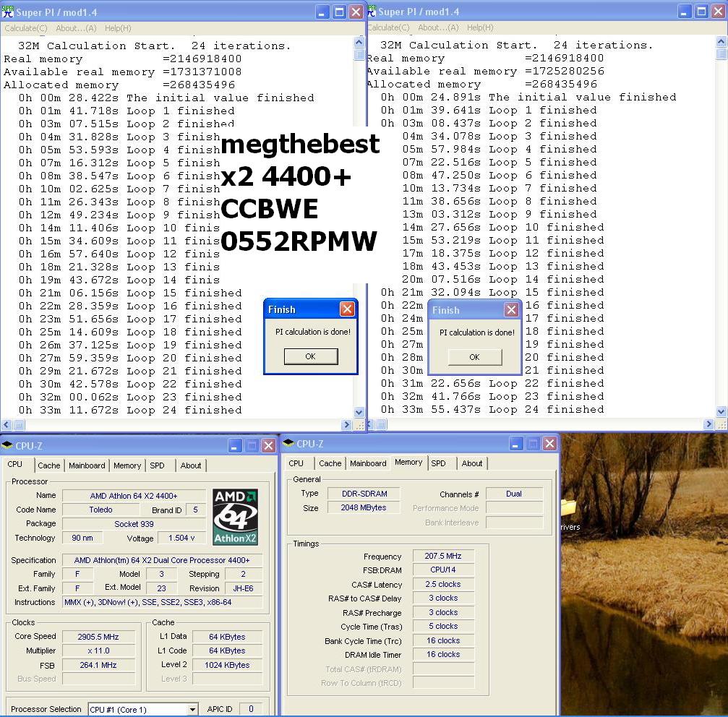Click the Core Speed 2905.5 MHz field

[x=98, y=637]
